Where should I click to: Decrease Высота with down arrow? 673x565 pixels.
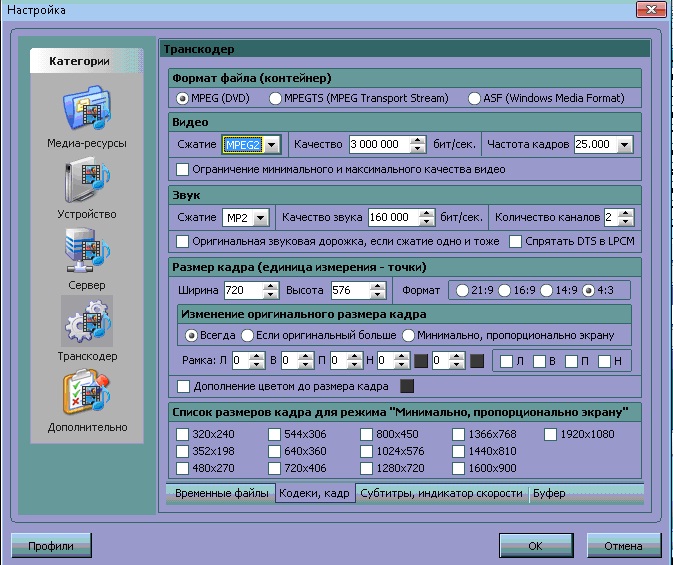tap(378, 295)
